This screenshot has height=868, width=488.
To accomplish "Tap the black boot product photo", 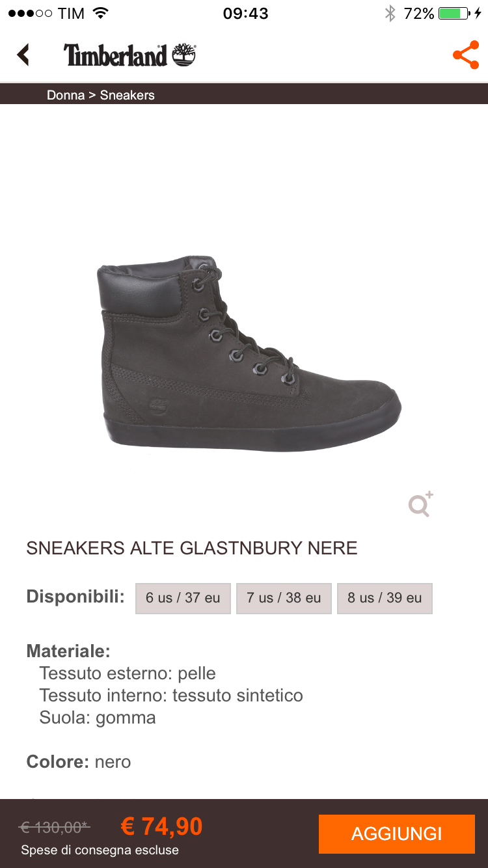I will pos(249,355).
